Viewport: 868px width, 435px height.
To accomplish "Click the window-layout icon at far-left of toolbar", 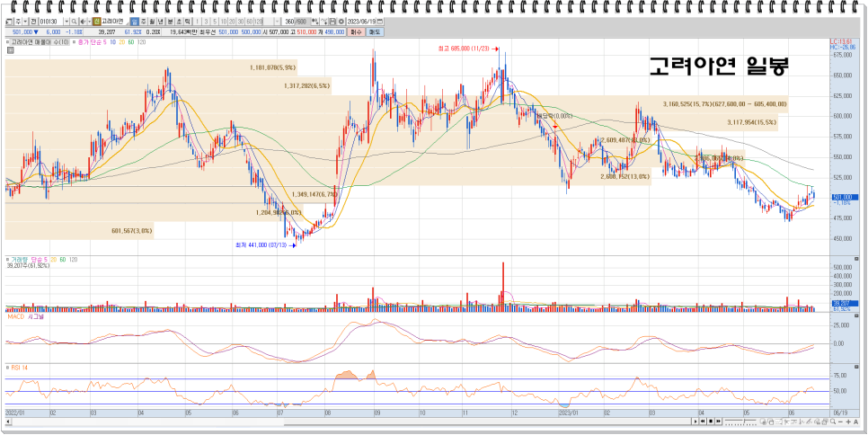I will coord(9,22).
